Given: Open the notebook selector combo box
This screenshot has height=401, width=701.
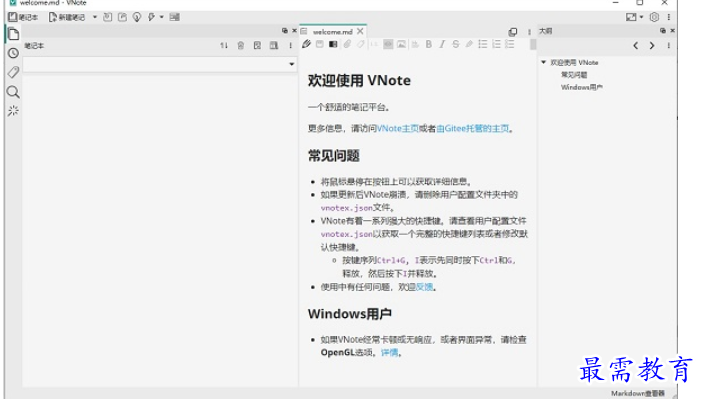Looking at the screenshot, I should tap(160, 64).
